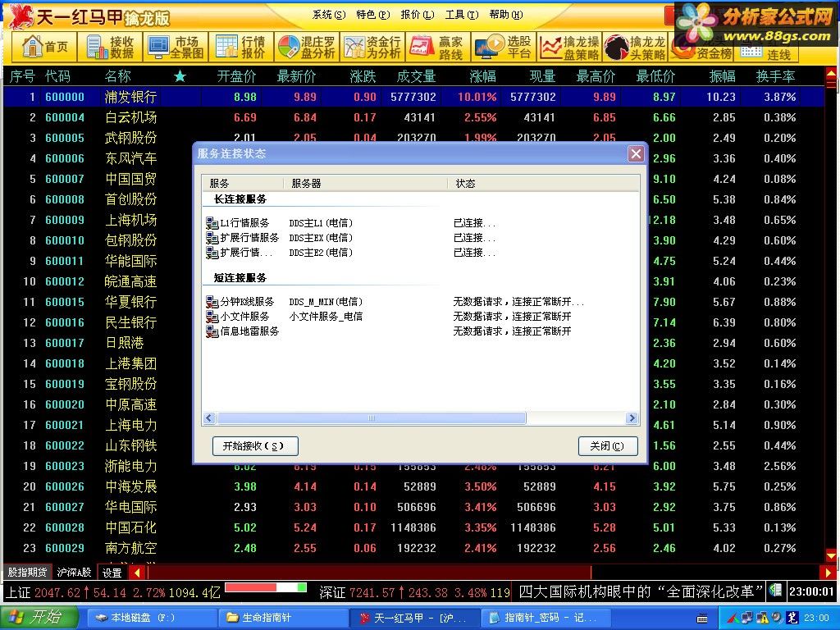The height and width of the screenshot is (630, 840).
Task: Select the 浦发银行 stock row
Action: point(413,97)
